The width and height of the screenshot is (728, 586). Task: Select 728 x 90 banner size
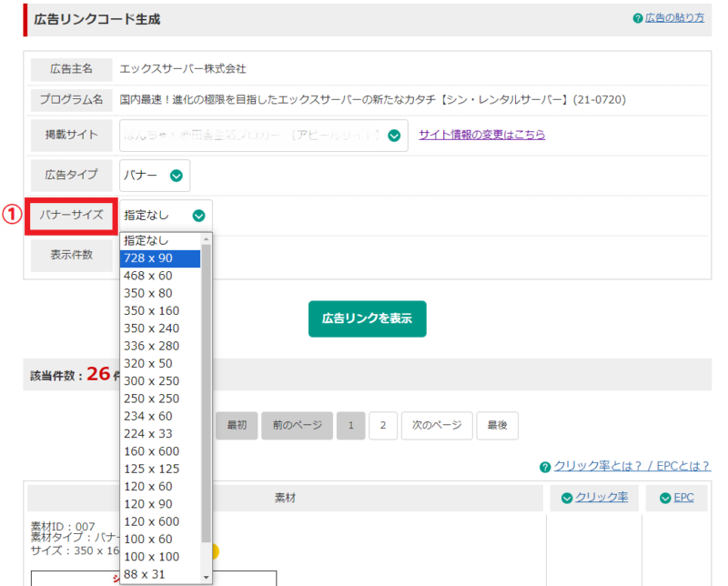[161, 258]
